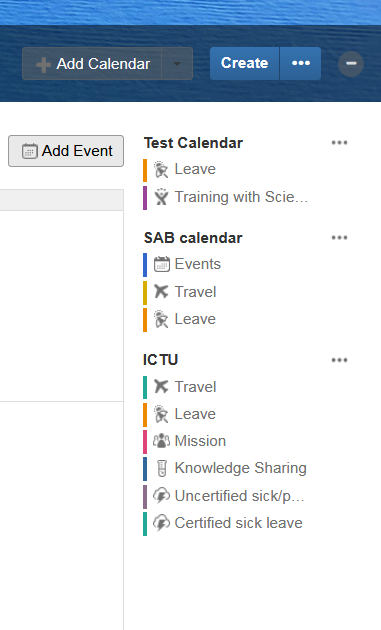This screenshot has width=381, height=630.
Task: Collapse the sidebar with the minus button
Action: pyautogui.click(x=351, y=63)
